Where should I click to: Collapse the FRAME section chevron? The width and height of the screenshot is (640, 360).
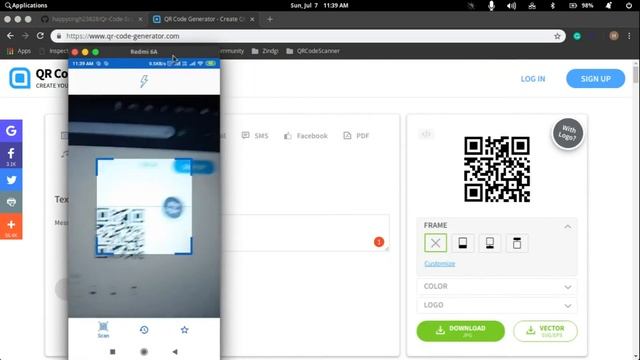568,227
